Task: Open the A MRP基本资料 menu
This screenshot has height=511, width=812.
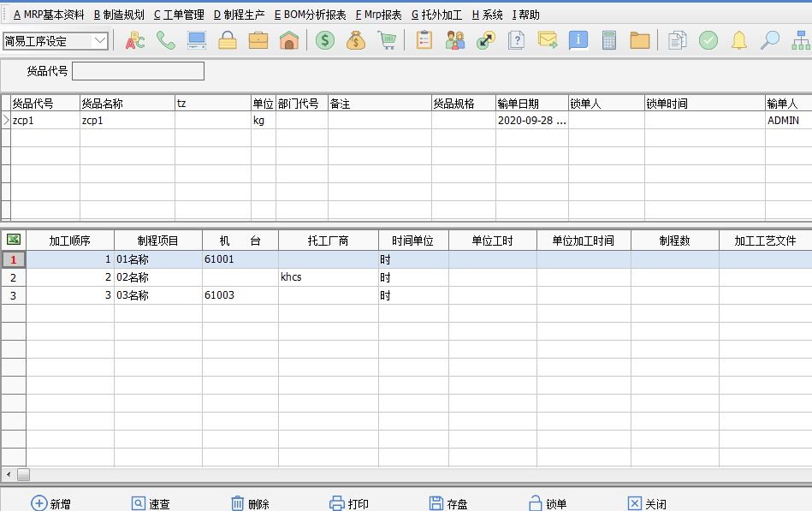Action: tap(49, 15)
